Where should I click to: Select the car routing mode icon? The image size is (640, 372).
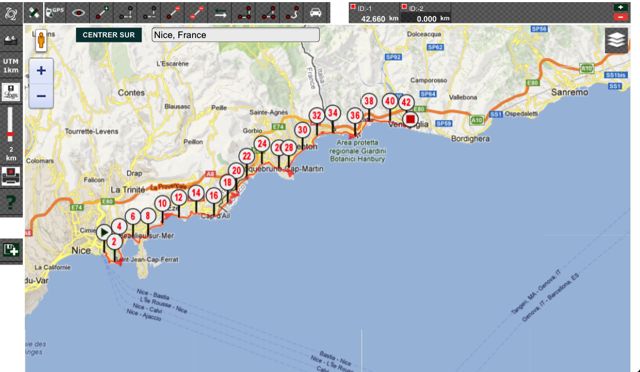pyautogui.click(x=316, y=13)
